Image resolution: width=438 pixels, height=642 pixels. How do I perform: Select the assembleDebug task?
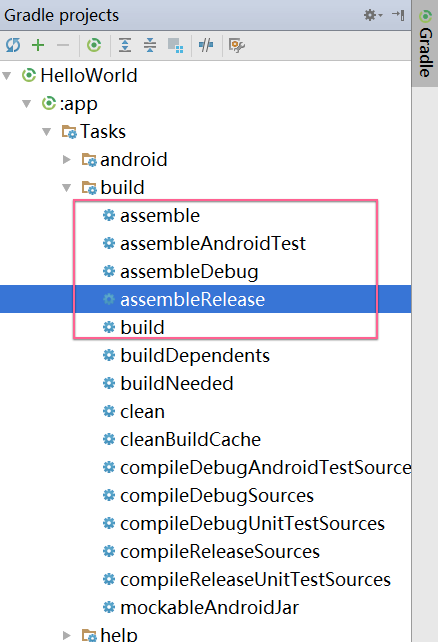tap(189, 271)
